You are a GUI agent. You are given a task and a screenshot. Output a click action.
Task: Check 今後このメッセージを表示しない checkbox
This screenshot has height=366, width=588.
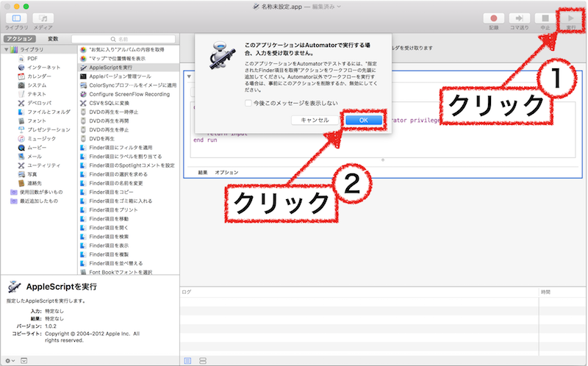point(248,103)
